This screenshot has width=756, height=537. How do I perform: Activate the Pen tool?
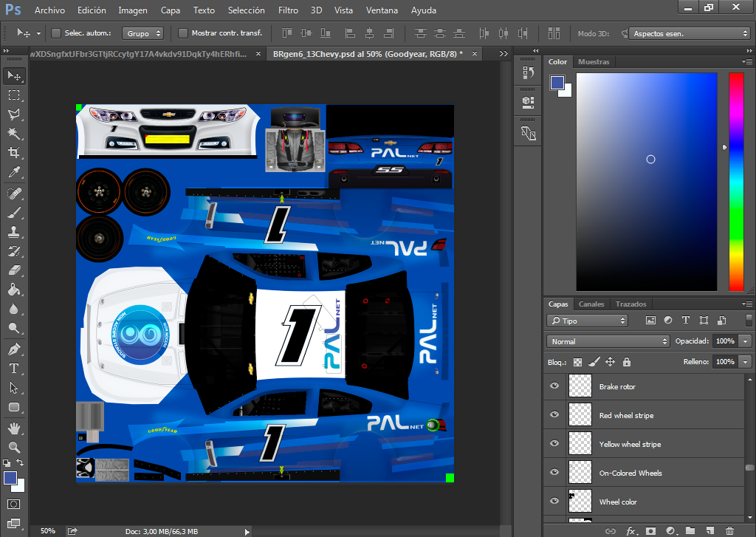[14, 349]
